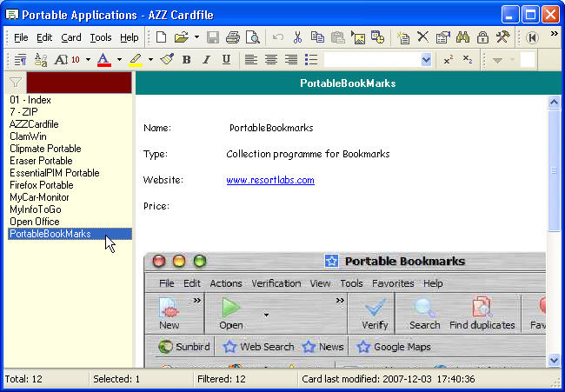This screenshot has height=392, width=565.
Task: Paste with the clipboard icon
Action: [337, 37]
